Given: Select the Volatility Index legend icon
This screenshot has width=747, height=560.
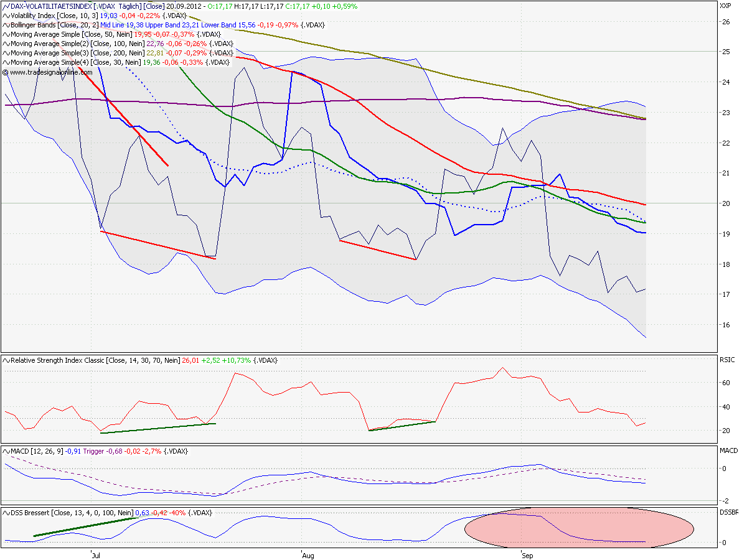Looking at the screenshot, I should (x=5, y=16).
